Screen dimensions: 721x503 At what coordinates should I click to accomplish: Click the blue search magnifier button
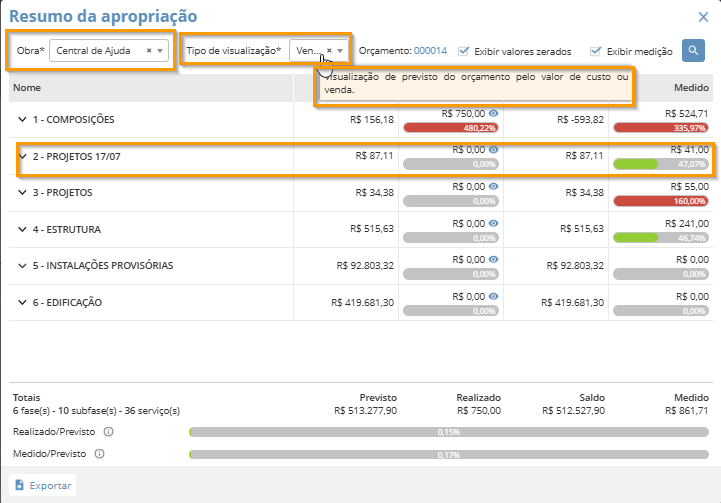[693, 50]
